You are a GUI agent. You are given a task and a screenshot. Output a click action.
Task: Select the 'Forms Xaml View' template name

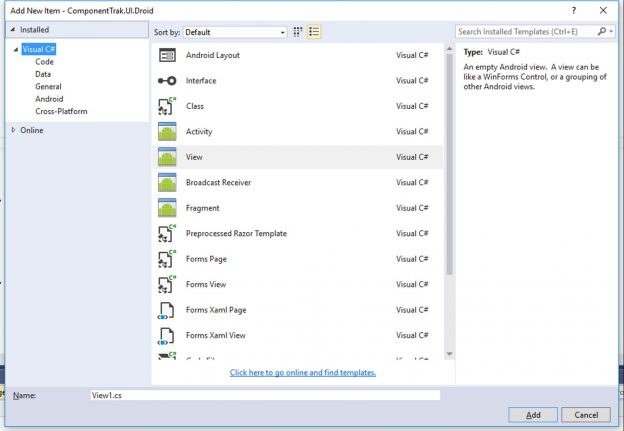coord(216,335)
